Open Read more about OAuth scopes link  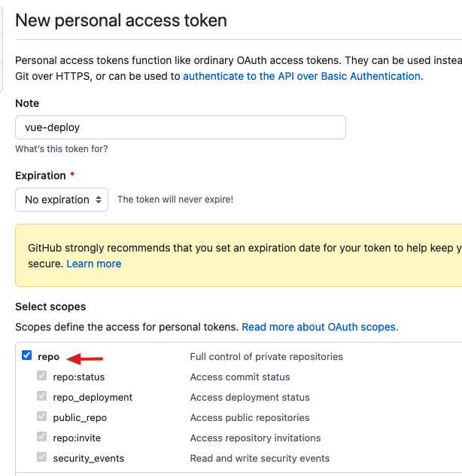(320, 327)
